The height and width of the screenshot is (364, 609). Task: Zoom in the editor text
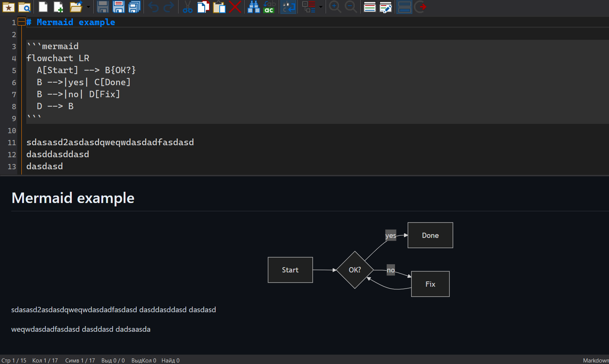click(x=335, y=7)
